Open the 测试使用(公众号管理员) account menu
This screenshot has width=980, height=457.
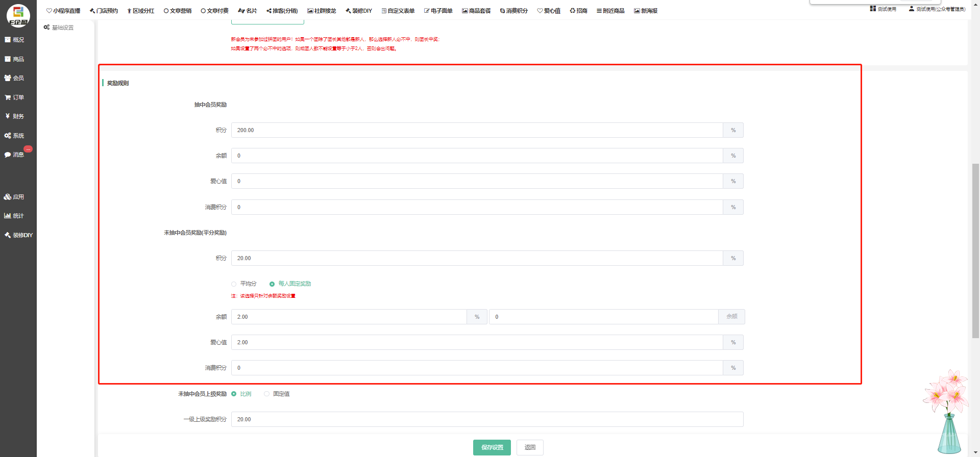coord(937,9)
